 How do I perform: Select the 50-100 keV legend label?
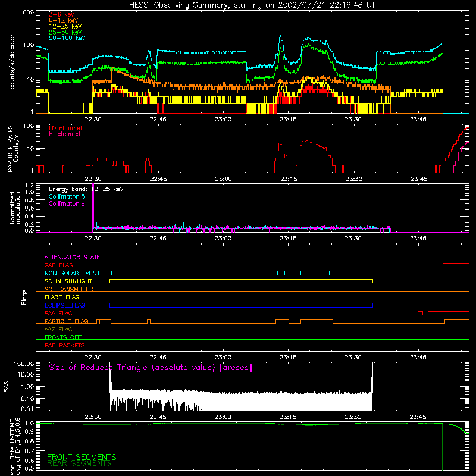tap(67, 38)
